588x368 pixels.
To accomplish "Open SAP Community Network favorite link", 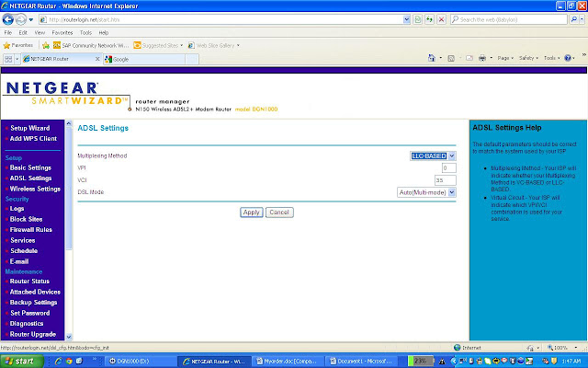I will point(91,45).
